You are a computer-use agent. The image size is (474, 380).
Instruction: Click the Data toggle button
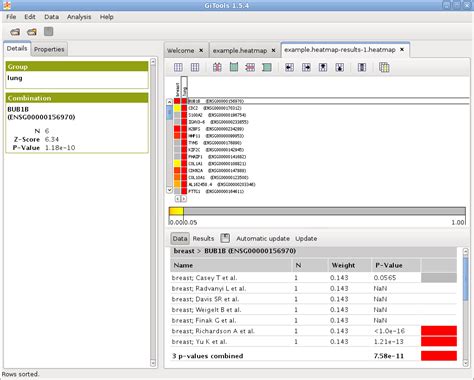tap(180, 238)
